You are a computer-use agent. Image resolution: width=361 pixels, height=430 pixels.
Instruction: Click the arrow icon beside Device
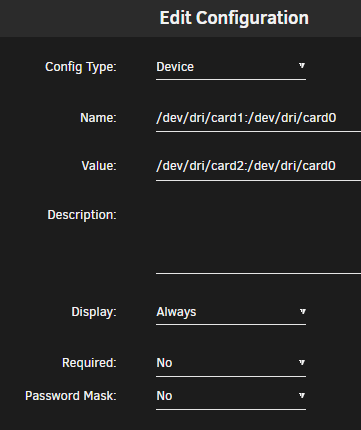tap(302, 65)
